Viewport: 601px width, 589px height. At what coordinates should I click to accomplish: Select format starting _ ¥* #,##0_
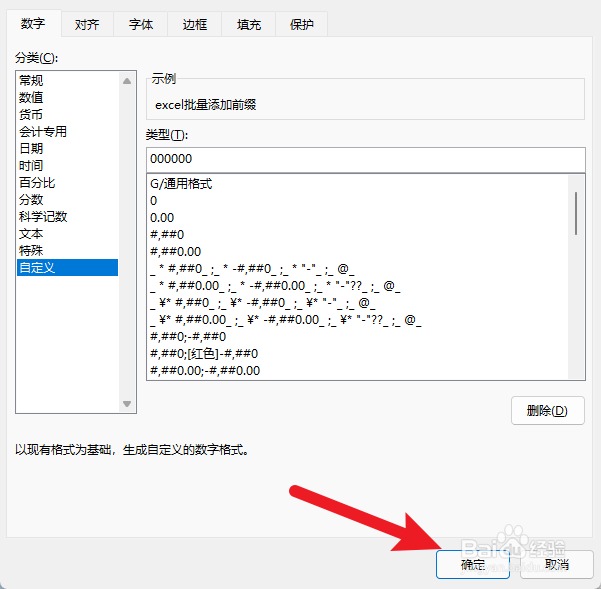tap(358, 303)
